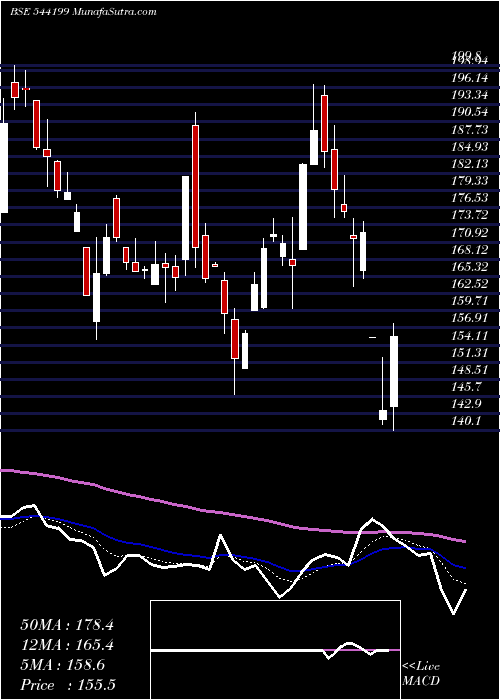Select the 145.7 price axis label
Viewport: 500px width, 700px height.
468,387
